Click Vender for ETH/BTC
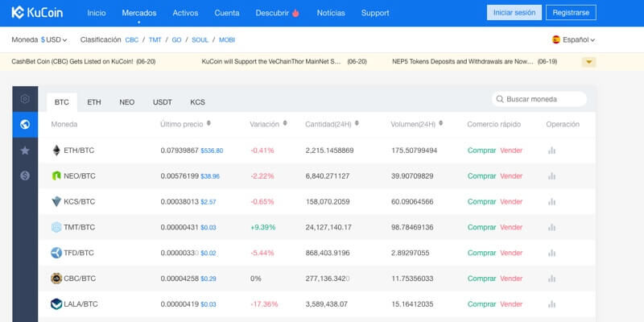Screen dimensions: 644x322 (x=511, y=151)
